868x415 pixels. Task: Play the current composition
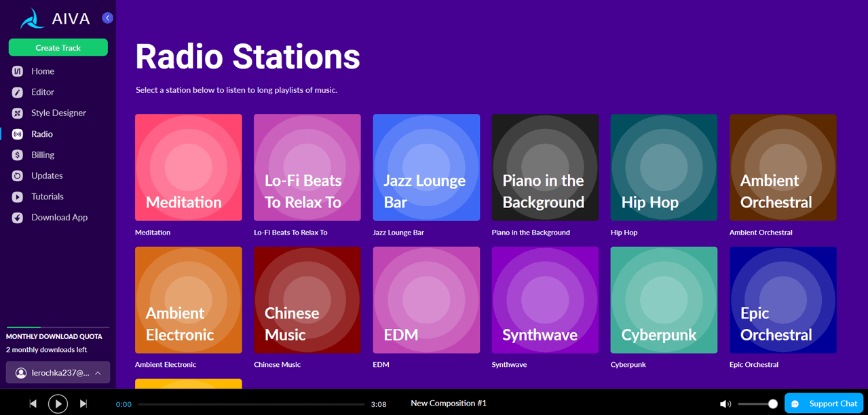pyautogui.click(x=58, y=404)
